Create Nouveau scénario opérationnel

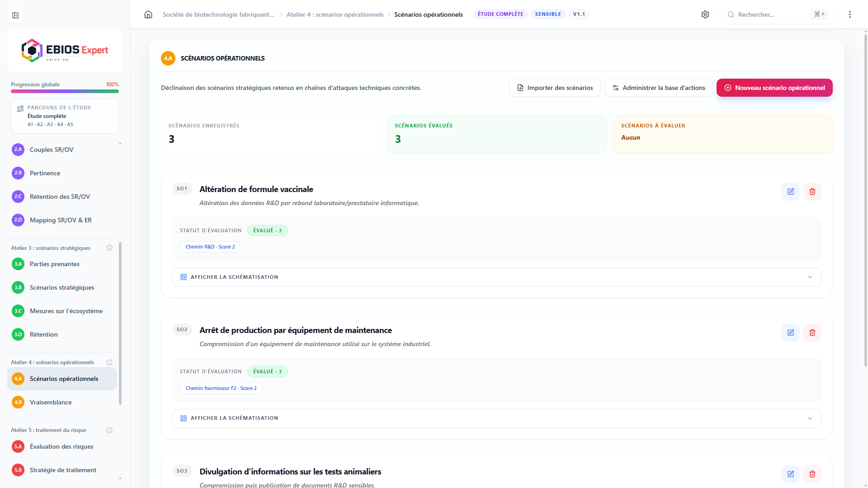pyautogui.click(x=774, y=88)
